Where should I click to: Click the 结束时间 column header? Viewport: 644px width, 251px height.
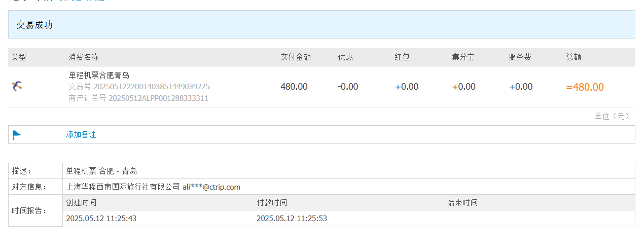[462, 203]
